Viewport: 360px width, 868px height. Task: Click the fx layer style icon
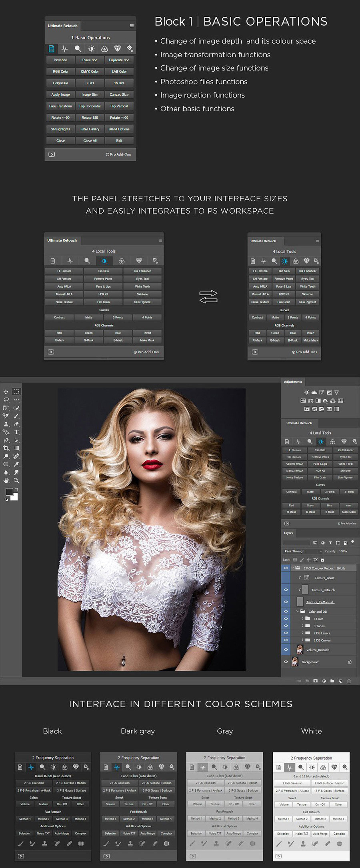307,681
